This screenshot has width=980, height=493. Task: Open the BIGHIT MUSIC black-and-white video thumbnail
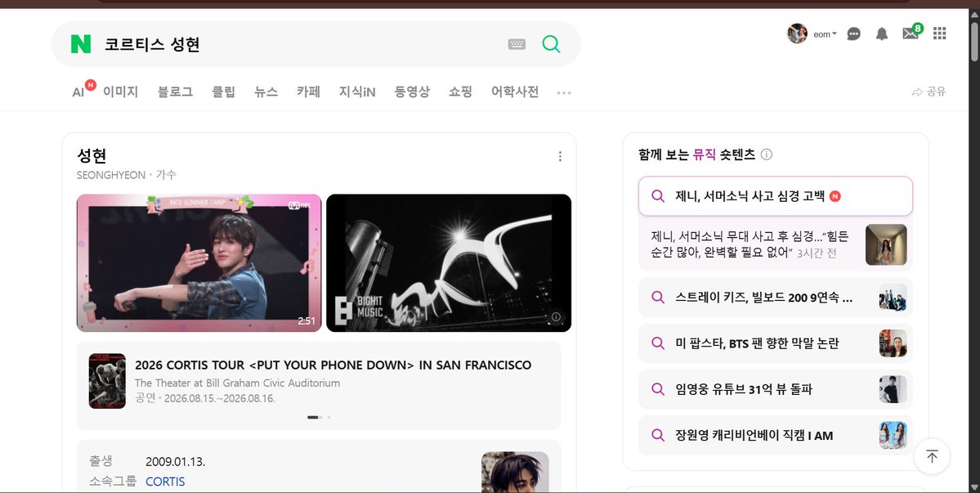point(449,263)
